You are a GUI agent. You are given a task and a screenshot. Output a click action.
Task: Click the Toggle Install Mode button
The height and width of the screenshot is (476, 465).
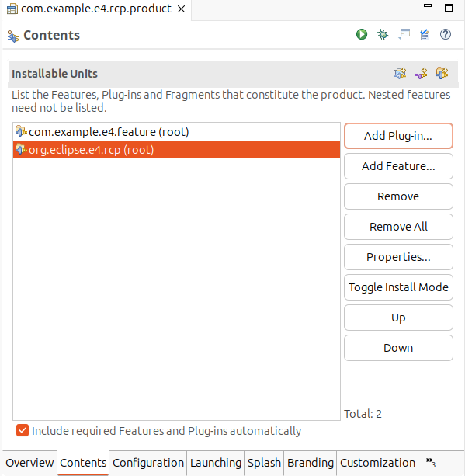point(398,287)
